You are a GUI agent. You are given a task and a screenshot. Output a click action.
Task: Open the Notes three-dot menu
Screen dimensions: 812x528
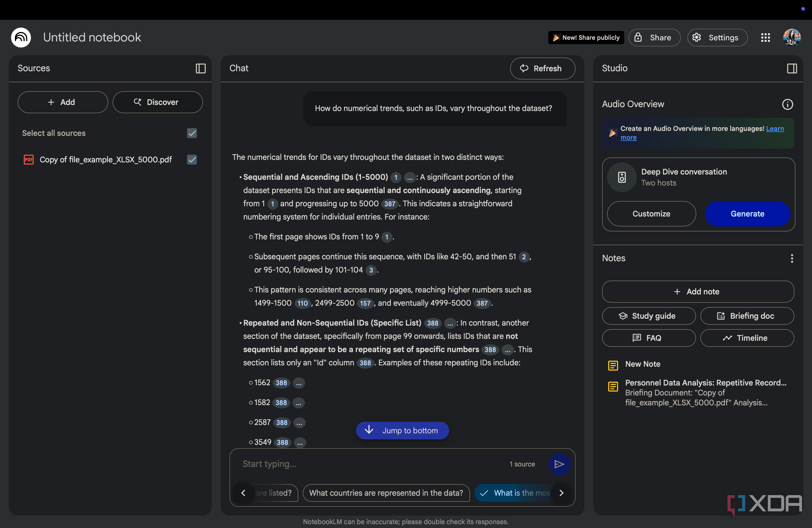pyautogui.click(x=792, y=258)
